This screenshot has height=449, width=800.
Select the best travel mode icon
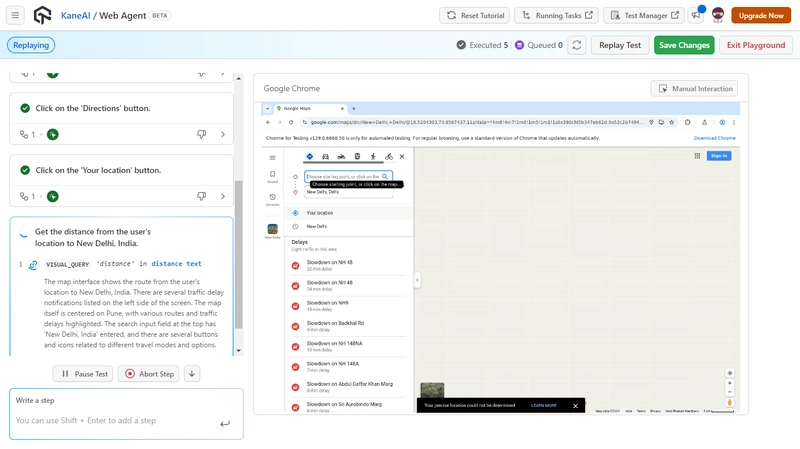(310, 157)
